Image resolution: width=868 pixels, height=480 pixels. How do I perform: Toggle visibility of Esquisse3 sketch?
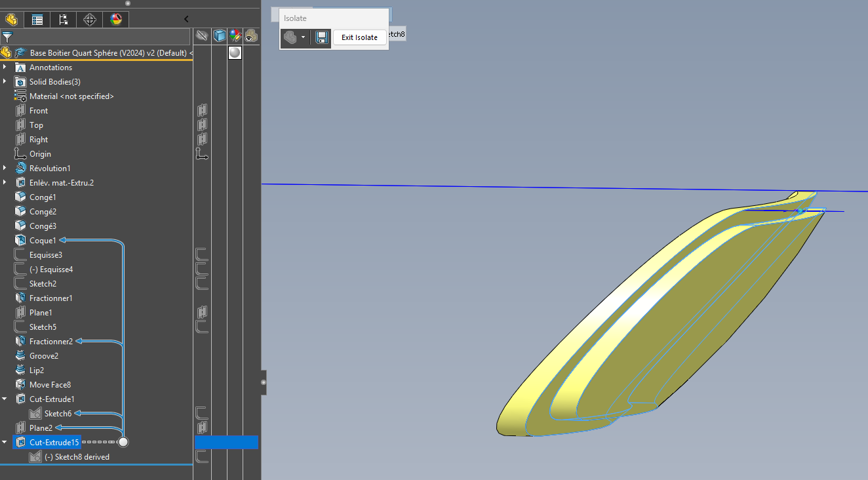click(x=203, y=255)
